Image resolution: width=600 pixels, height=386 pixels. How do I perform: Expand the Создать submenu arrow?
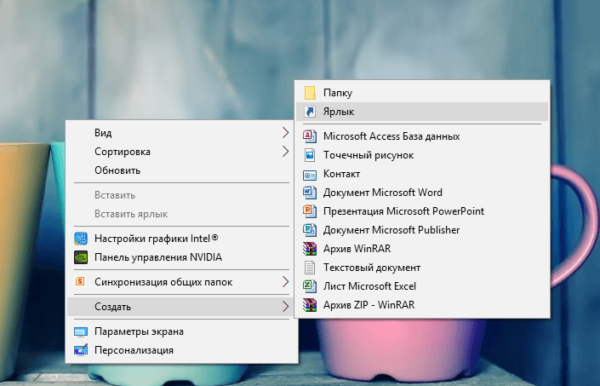(285, 306)
